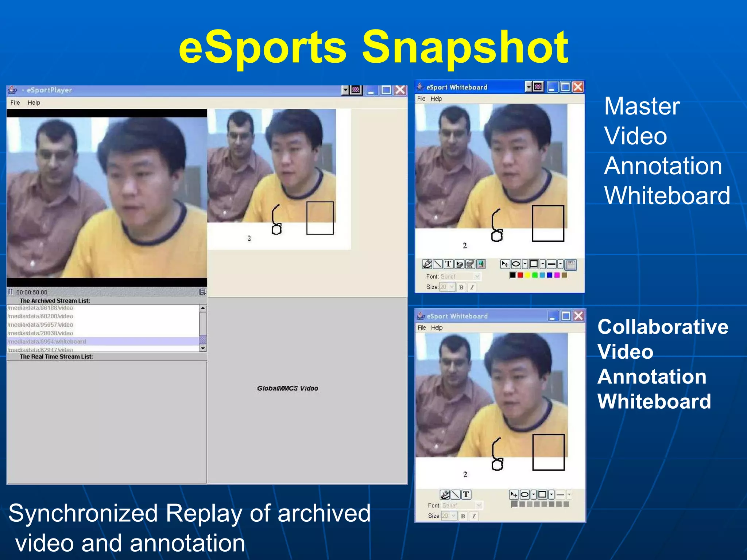747x560 pixels.
Task: Pick the dark blue swatch in master whiteboard
Action: click(550, 275)
